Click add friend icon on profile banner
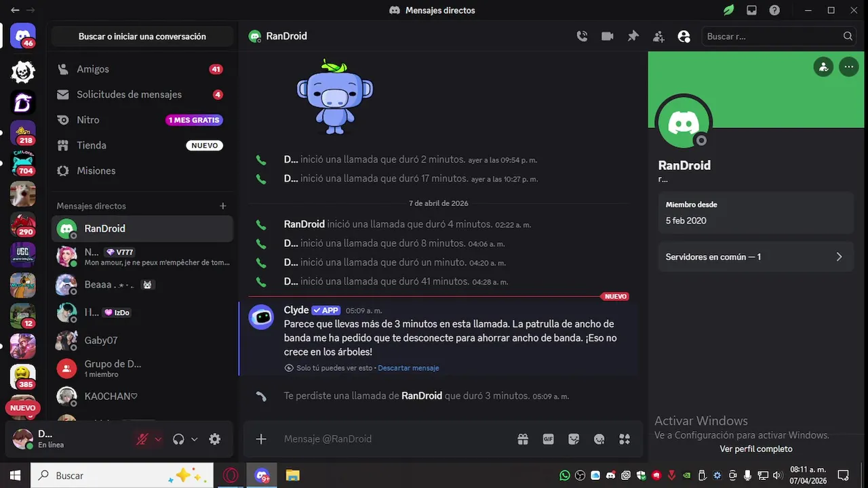The height and width of the screenshot is (488, 868). tap(823, 67)
